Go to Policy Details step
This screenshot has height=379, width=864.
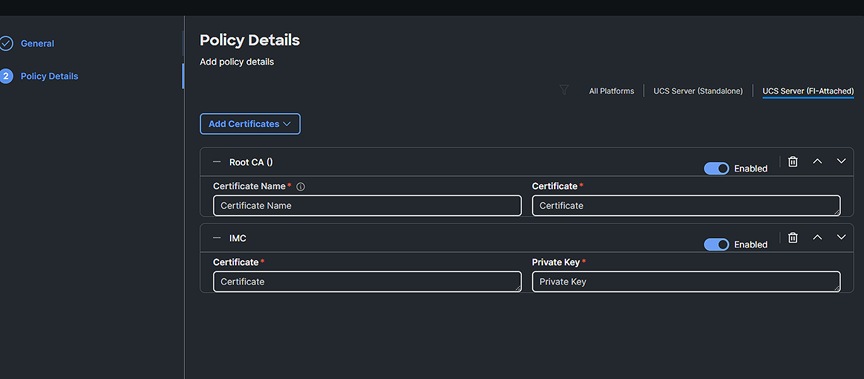click(x=49, y=76)
